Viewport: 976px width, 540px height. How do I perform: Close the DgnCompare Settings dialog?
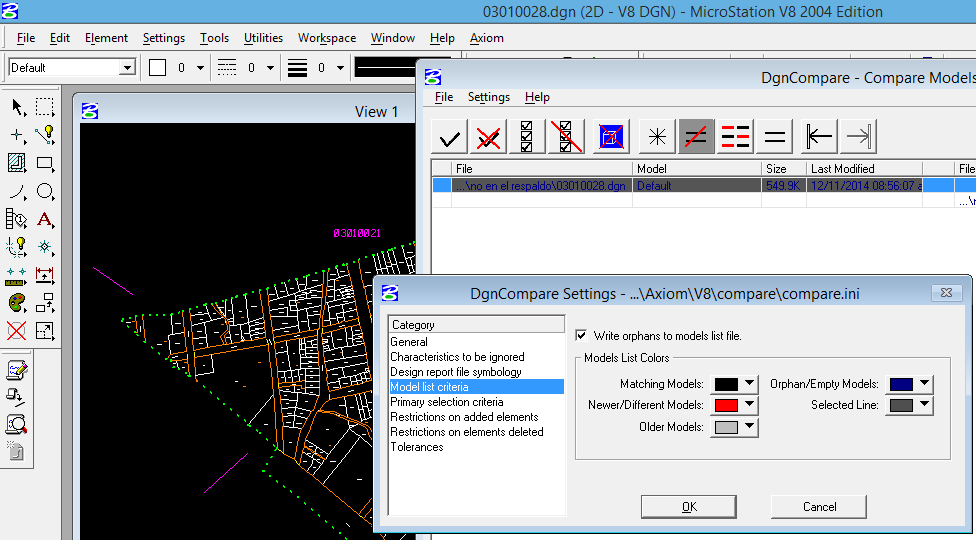point(946,292)
